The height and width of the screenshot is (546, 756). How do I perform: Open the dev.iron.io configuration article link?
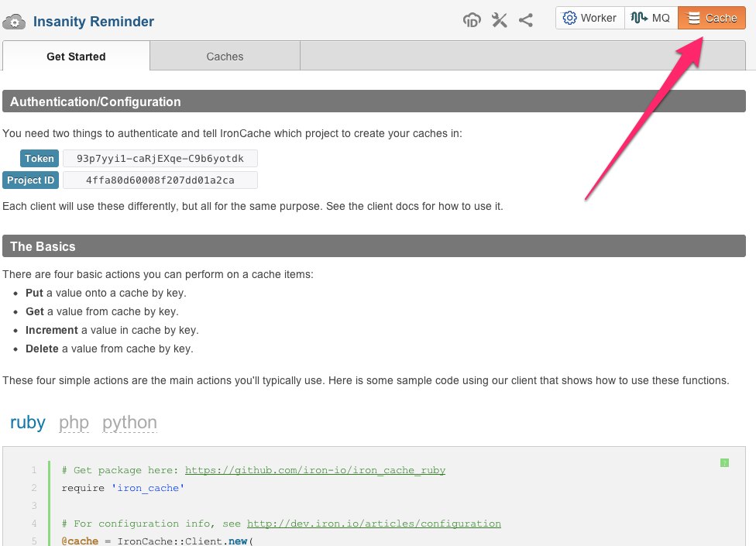coord(373,524)
